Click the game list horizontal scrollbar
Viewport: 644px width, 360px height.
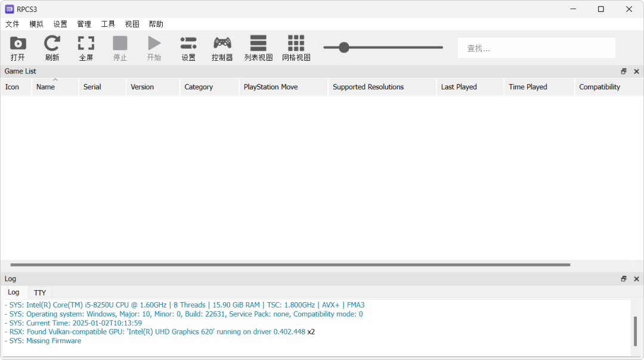point(290,265)
